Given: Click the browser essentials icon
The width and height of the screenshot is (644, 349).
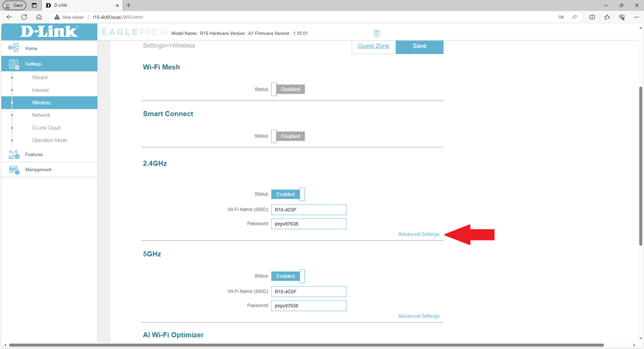Looking at the screenshot, I should click(622, 17).
